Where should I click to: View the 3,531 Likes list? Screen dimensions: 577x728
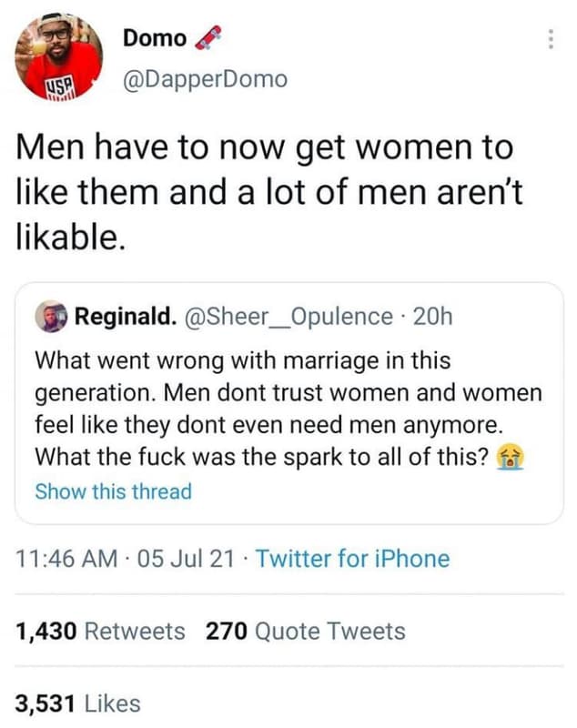click(77, 703)
